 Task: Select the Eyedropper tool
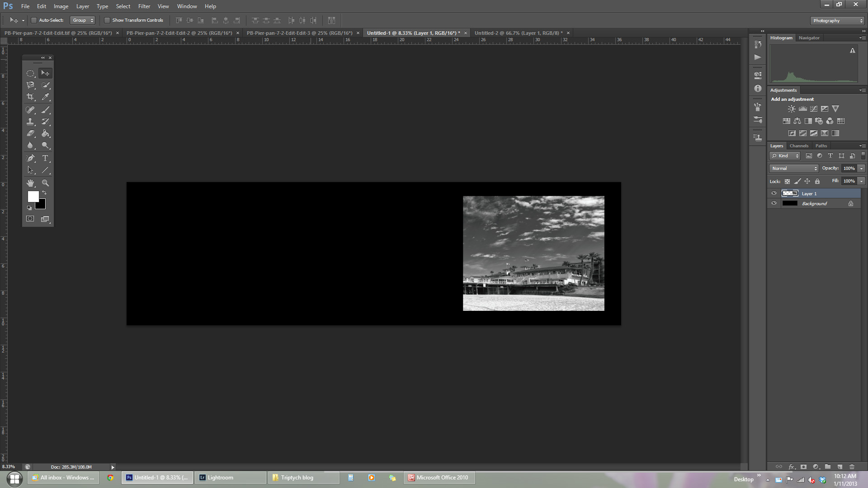(45, 97)
